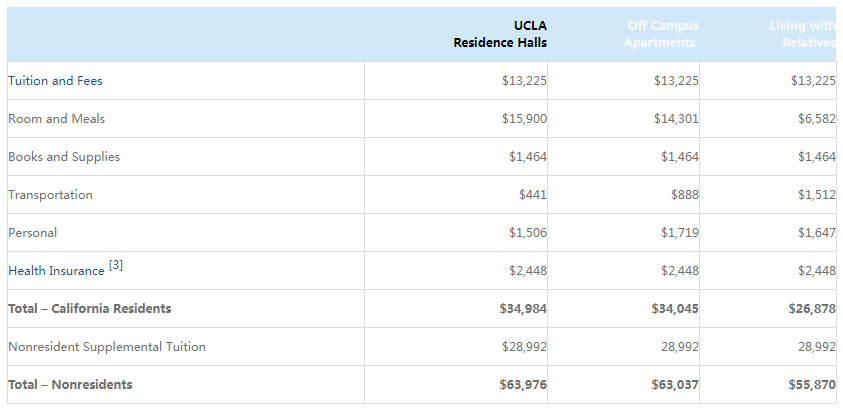Viewport: 843px width, 410px height.
Task: Click the Total – Nonresidents row label
Action: tap(70, 385)
